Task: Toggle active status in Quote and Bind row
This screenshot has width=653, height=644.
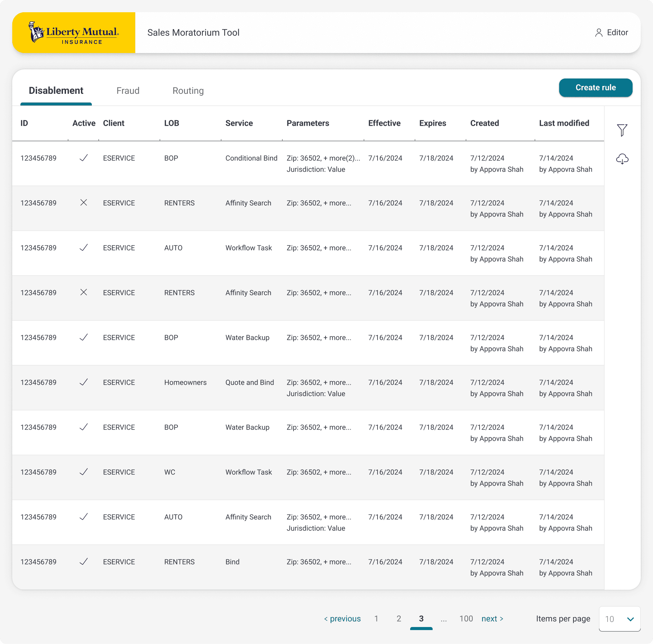Action: [84, 382]
